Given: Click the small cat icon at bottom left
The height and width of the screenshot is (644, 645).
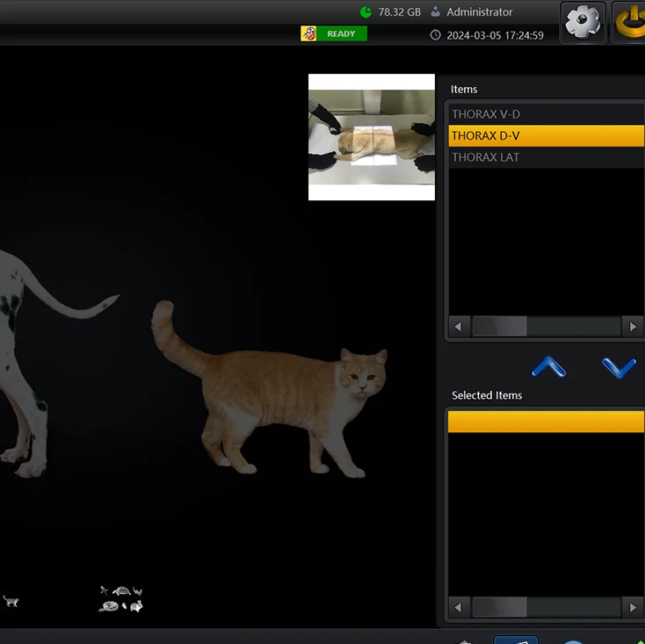Looking at the screenshot, I should click(x=11, y=601).
